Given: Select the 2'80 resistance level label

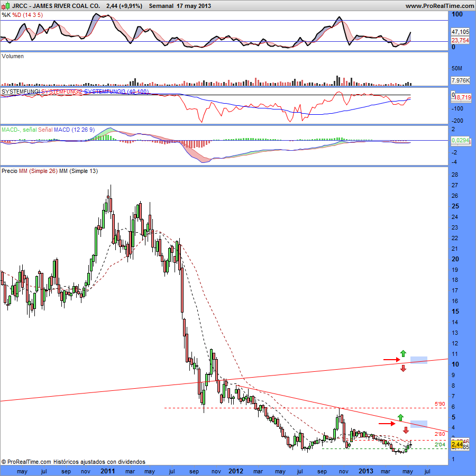Looking at the screenshot, I should [440, 434].
